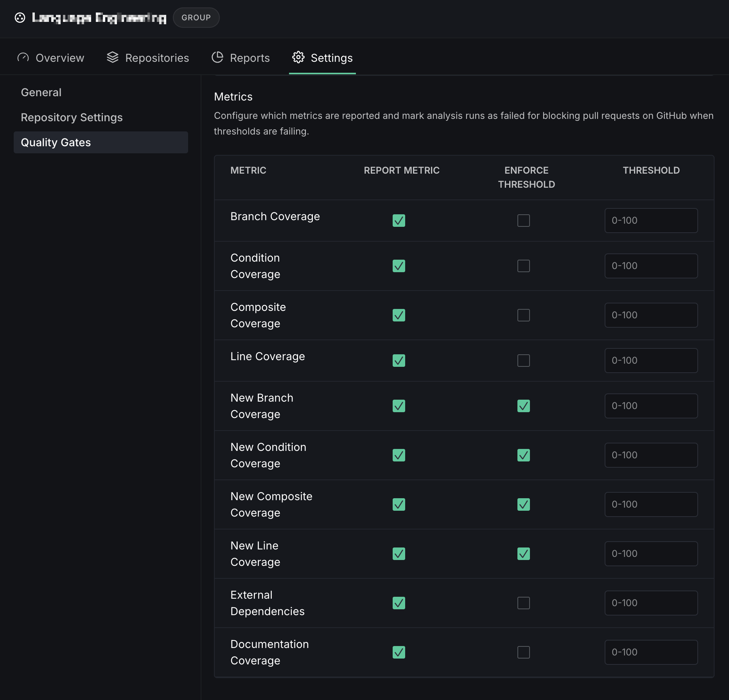Disable report metric for Line Coverage
Image resolution: width=729 pixels, height=700 pixels.
399,361
